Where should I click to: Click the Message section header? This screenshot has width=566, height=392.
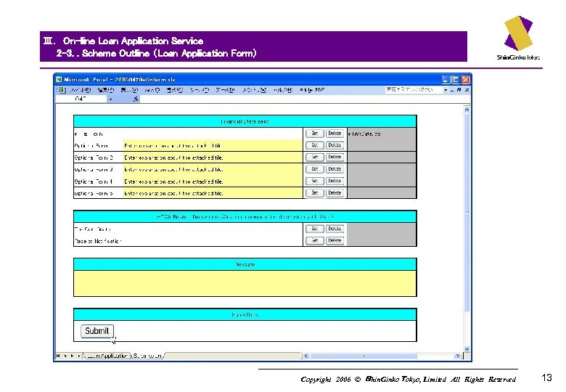point(245,264)
